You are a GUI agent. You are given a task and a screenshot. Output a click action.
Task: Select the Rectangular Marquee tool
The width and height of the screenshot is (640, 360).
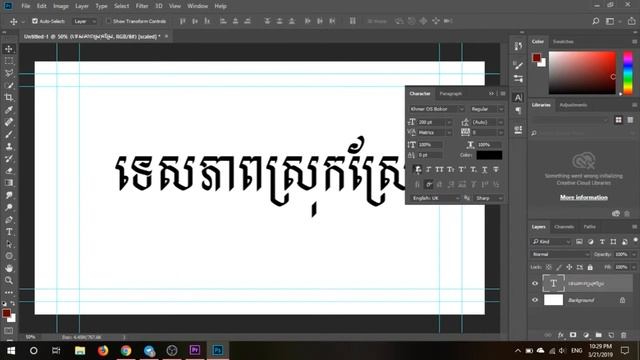9,61
